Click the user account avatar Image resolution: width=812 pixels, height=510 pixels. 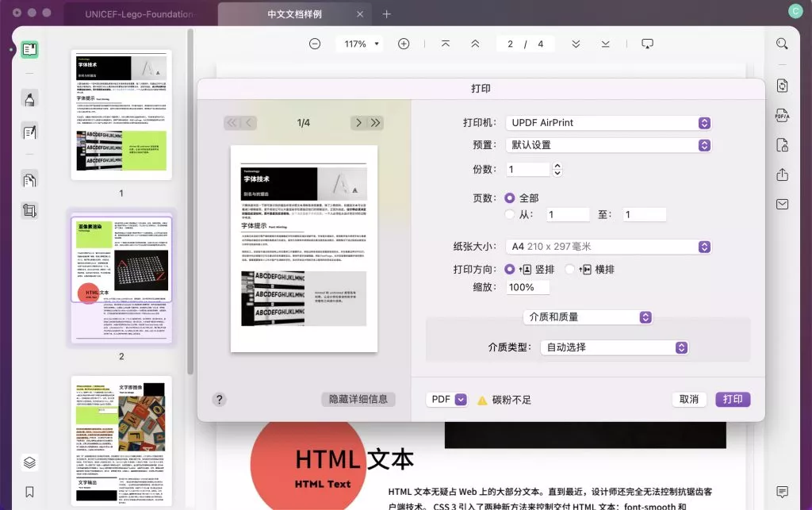(x=795, y=11)
